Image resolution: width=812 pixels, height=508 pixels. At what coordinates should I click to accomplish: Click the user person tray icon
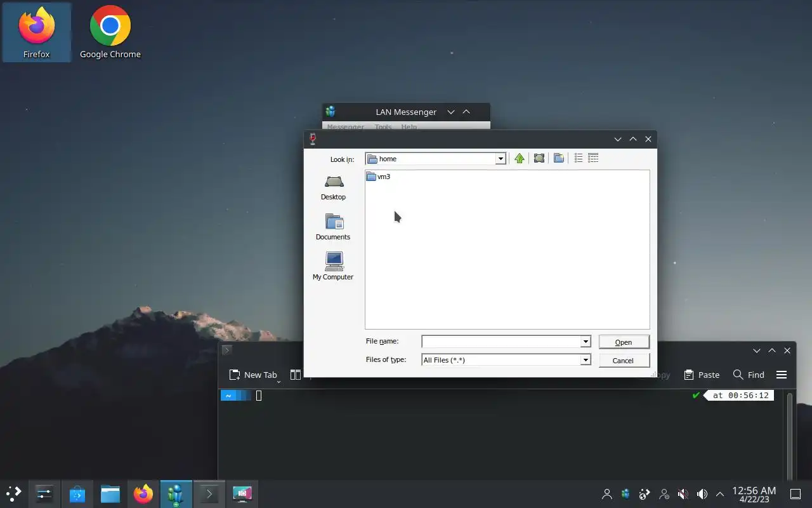(x=607, y=493)
